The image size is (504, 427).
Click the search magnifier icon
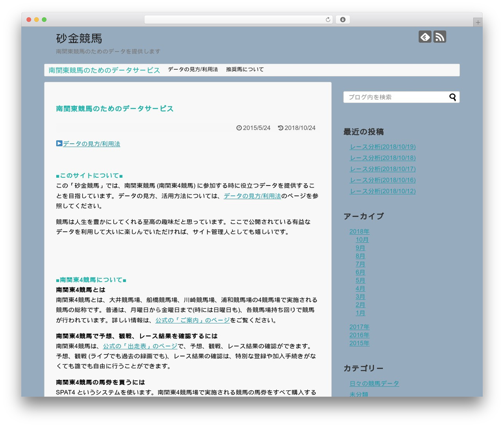tap(453, 97)
